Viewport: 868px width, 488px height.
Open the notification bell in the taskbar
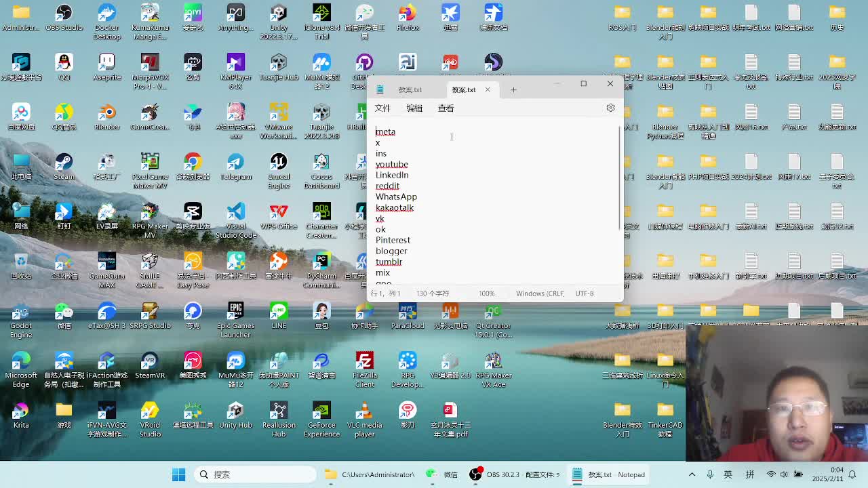[x=852, y=474]
